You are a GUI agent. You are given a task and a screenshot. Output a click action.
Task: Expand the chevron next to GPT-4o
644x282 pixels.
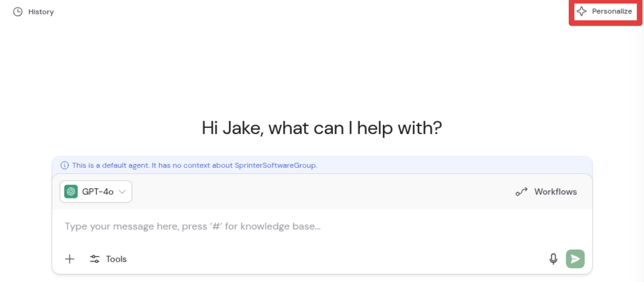(123, 192)
